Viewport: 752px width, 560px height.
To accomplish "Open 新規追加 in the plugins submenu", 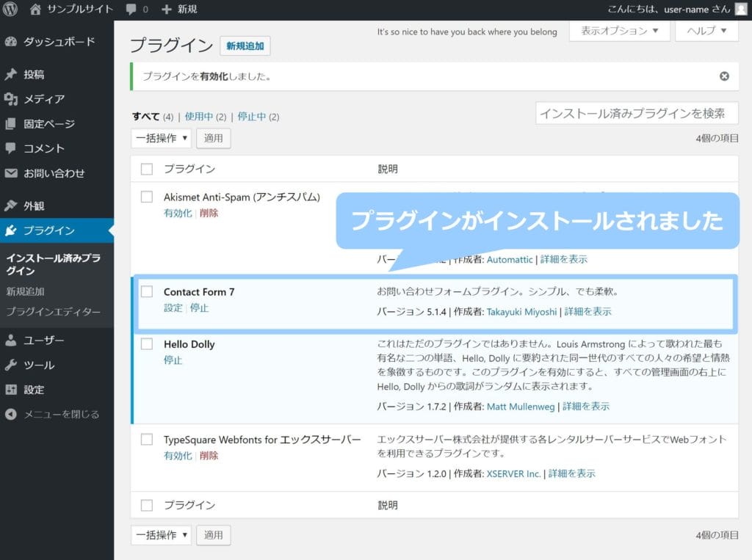I will click(x=25, y=291).
